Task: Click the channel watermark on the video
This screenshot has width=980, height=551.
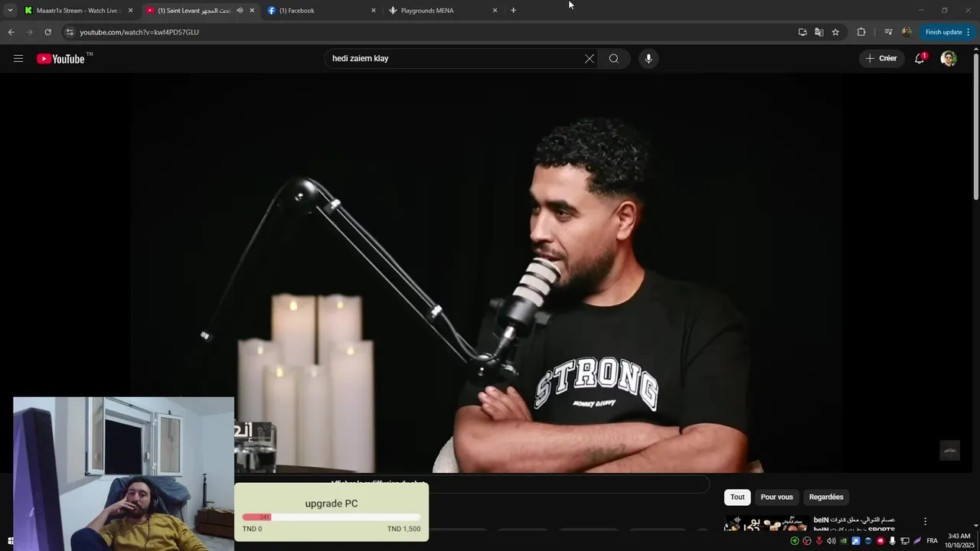Action: 949,450
